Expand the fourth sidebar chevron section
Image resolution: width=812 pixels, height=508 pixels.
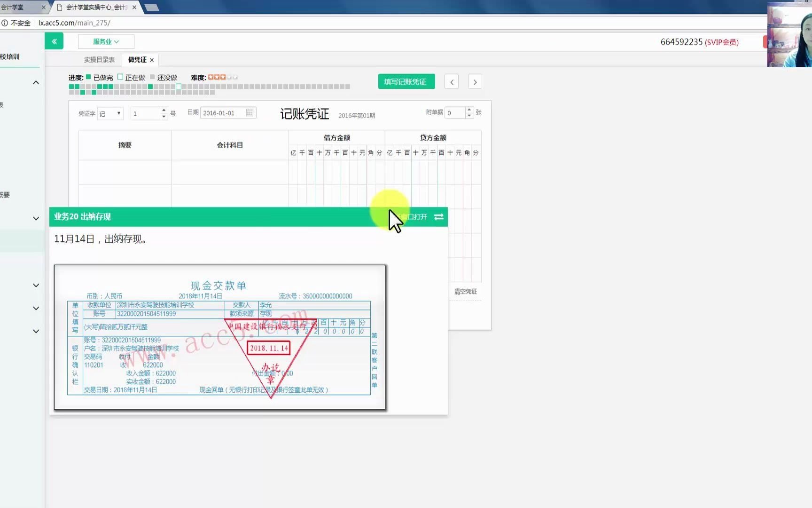pos(36,309)
